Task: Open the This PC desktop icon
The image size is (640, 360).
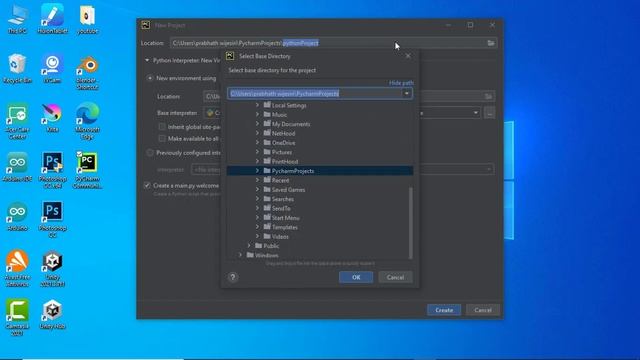Action: pos(17,19)
